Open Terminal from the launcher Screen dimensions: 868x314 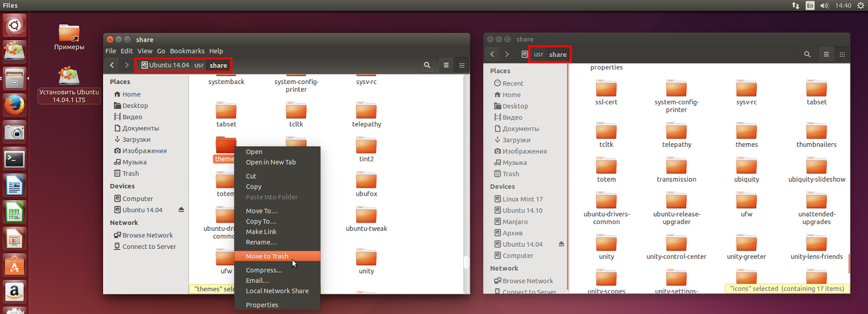coord(15,159)
